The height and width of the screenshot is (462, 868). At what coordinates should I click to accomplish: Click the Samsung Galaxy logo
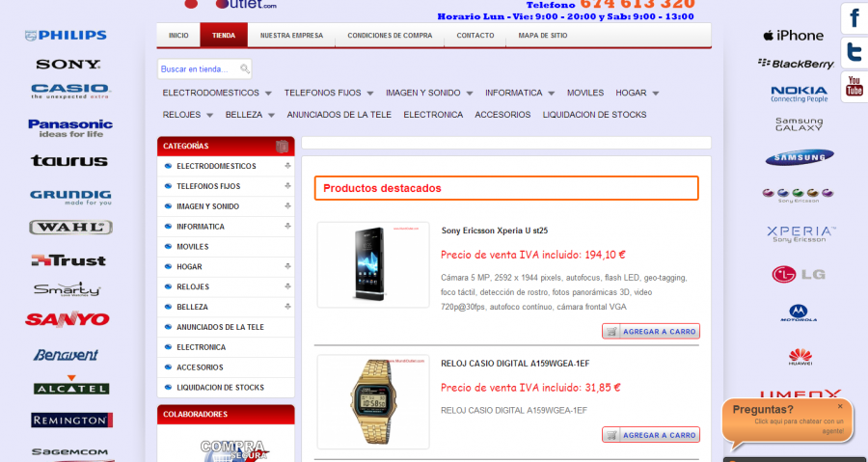799,123
